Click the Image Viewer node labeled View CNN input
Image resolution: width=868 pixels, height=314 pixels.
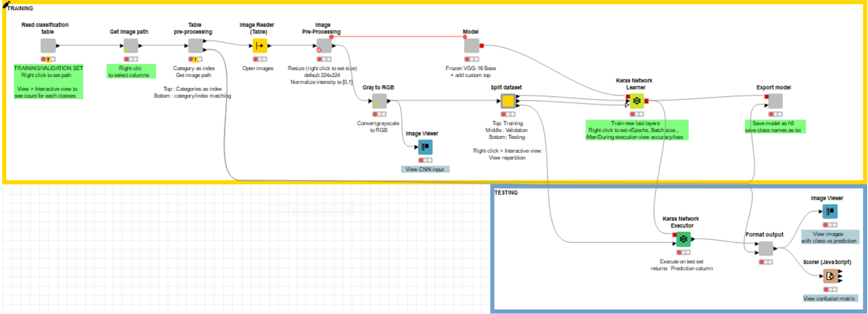pyautogui.click(x=425, y=147)
